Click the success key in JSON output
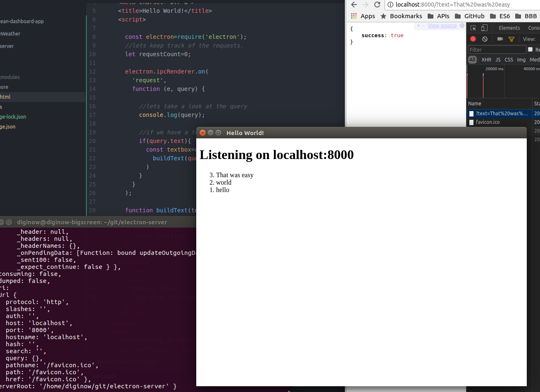 (x=373, y=36)
